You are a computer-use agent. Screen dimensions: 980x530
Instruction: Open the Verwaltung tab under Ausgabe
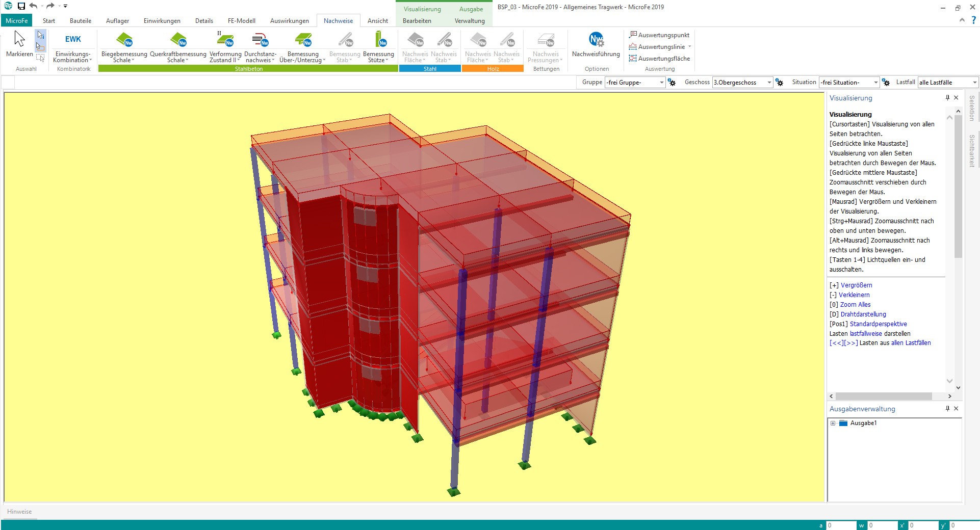[470, 21]
